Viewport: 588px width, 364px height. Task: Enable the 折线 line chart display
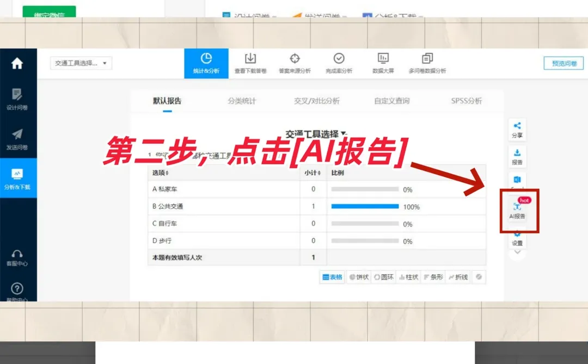tap(458, 276)
